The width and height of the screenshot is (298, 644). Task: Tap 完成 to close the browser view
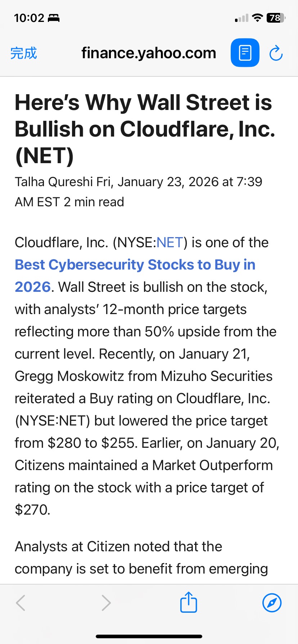(x=24, y=53)
